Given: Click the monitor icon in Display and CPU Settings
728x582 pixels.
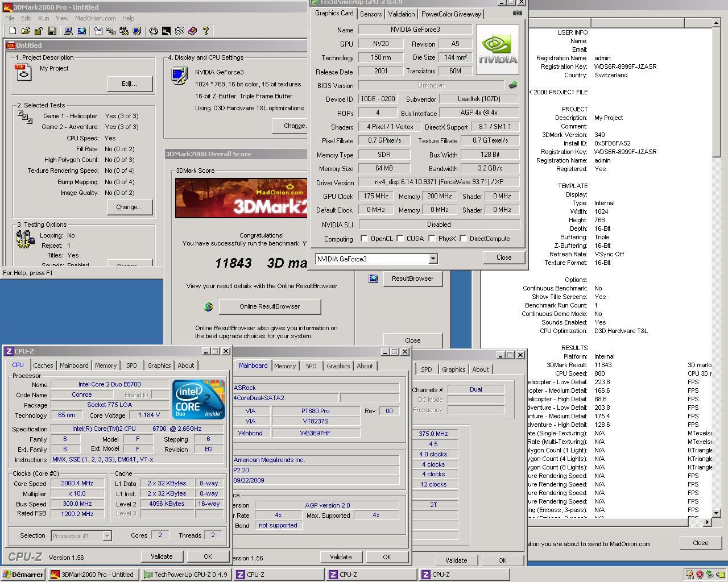Looking at the screenshot, I should pyautogui.click(x=179, y=75).
